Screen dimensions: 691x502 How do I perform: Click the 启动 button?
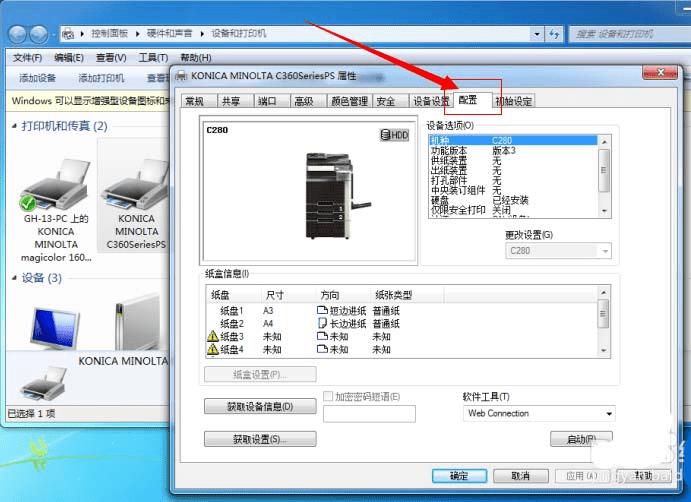(x=581, y=439)
